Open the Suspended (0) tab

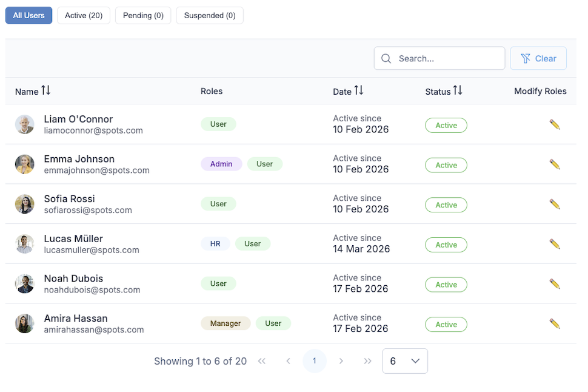pyautogui.click(x=210, y=16)
